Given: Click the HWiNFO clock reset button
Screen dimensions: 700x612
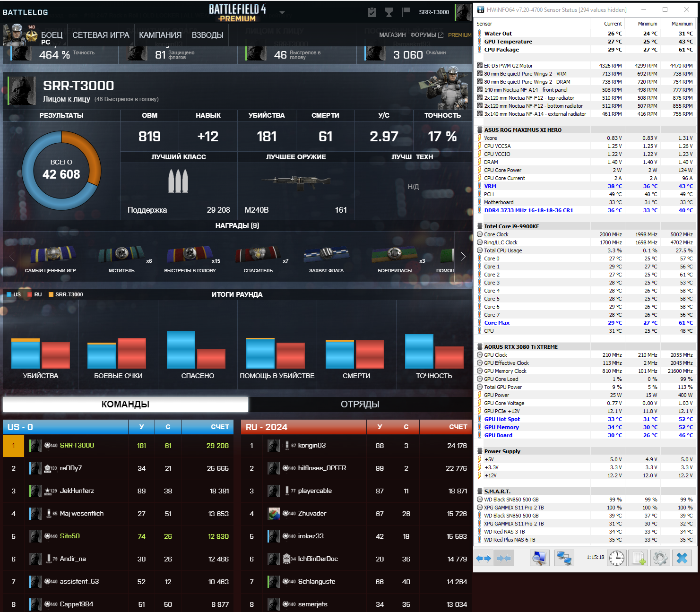Looking at the screenshot, I should coord(617,558).
